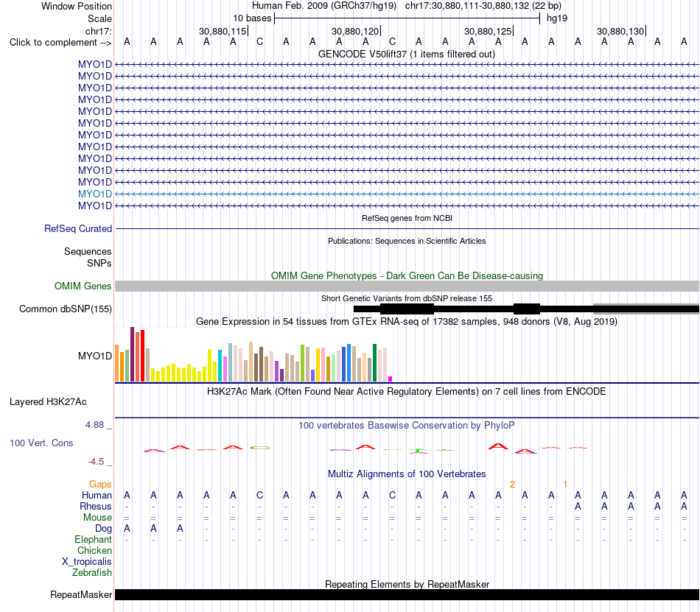Open the 100 Vert. Cons track label
700x612 pixels.
pos(41,443)
